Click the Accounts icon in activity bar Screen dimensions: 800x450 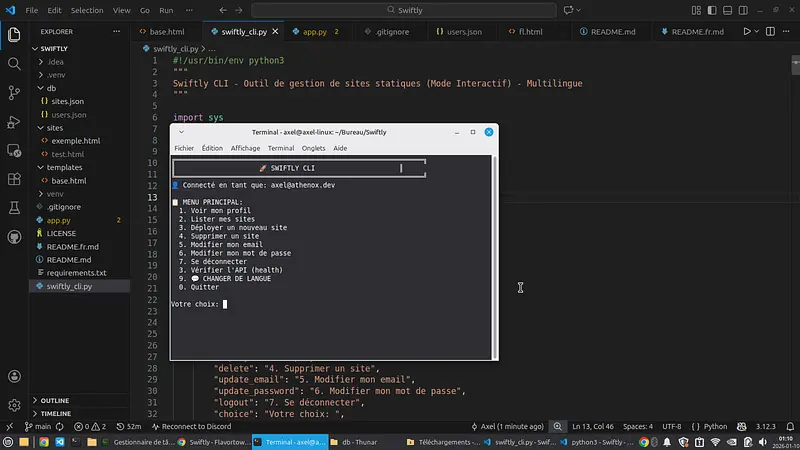(14, 376)
